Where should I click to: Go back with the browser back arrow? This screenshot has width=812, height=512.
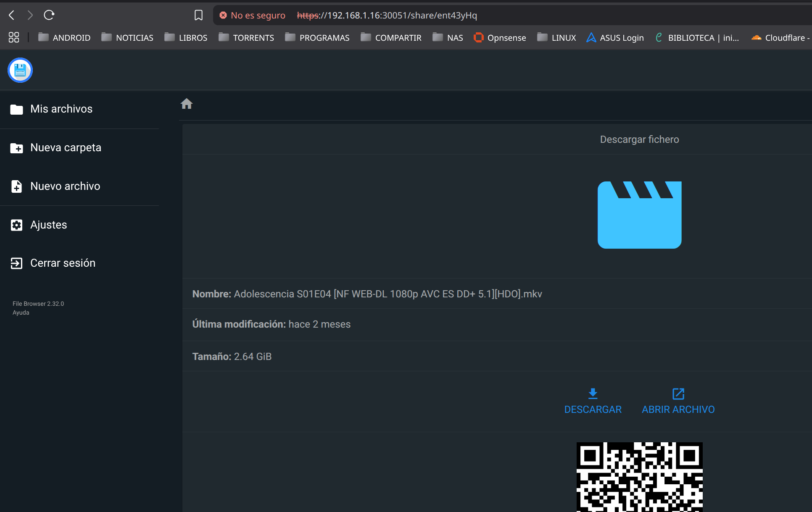(x=12, y=15)
